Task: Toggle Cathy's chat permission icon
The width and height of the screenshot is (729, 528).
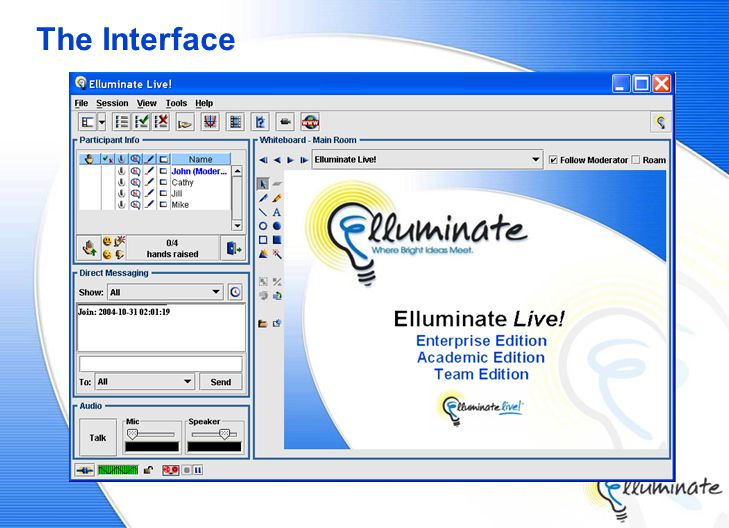Action: [x=135, y=183]
